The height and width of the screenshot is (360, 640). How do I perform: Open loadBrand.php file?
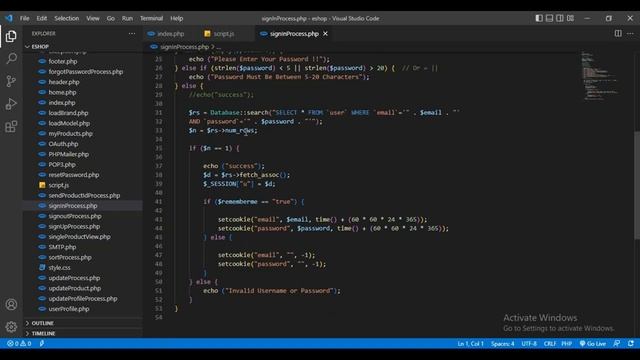pos(68,113)
